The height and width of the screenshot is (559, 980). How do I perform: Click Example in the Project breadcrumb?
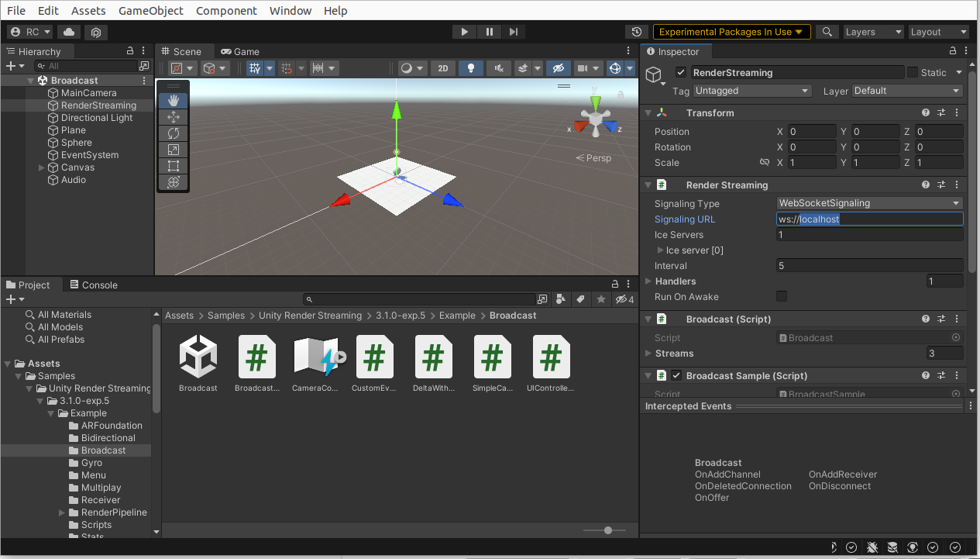pyautogui.click(x=457, y=316)
